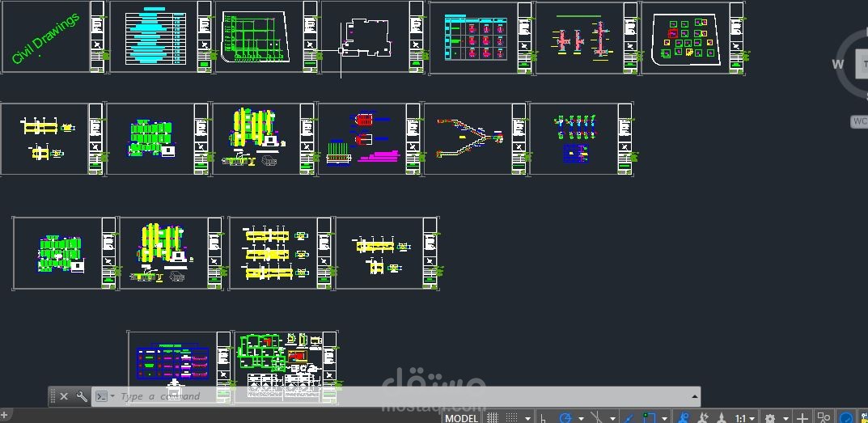Open command line customization wrench

(x=82, y=396)
